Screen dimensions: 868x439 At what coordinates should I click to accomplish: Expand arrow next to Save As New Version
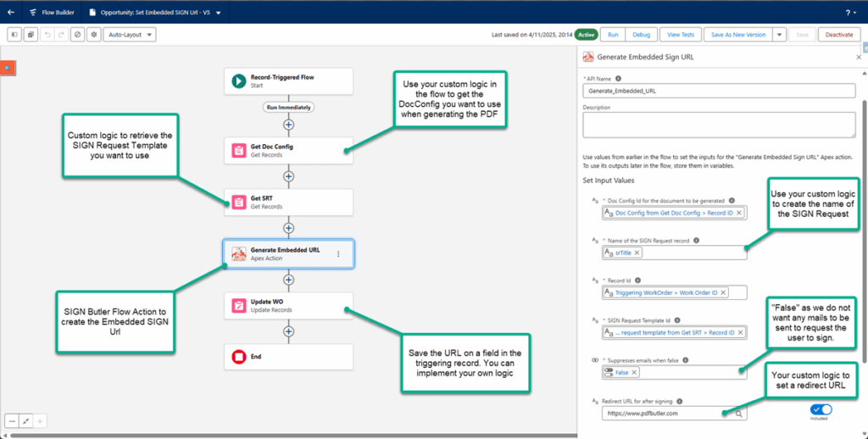779,35
